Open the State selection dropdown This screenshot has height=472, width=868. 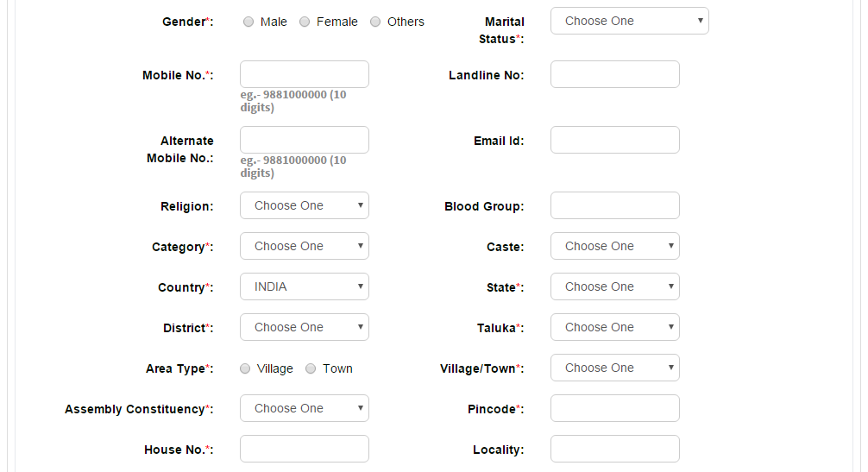[x=615, y=286]
